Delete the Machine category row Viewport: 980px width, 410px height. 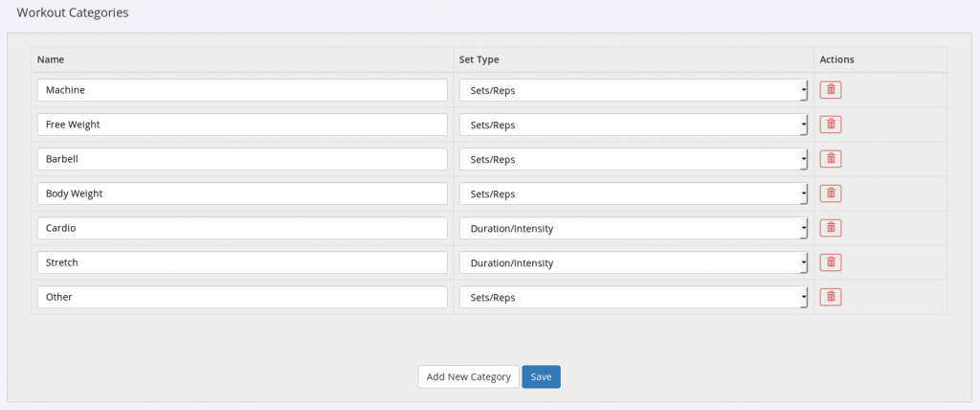coord(831,89)
